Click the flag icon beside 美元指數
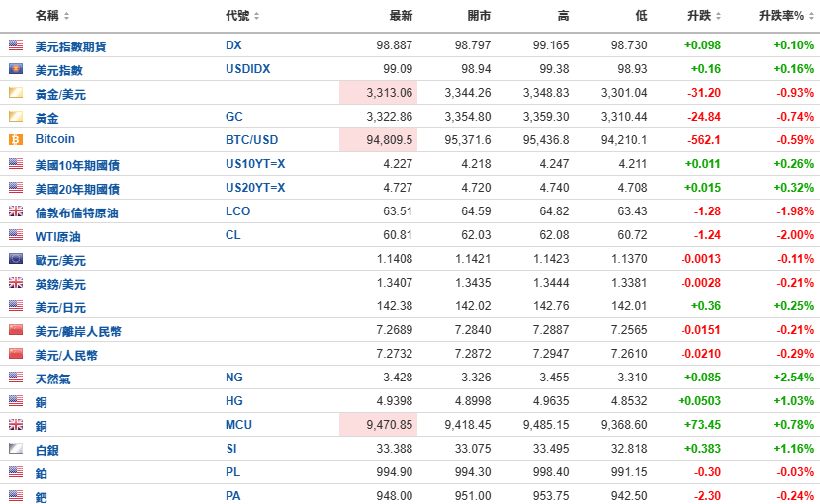Screen dimensions: 820x504 16,69
